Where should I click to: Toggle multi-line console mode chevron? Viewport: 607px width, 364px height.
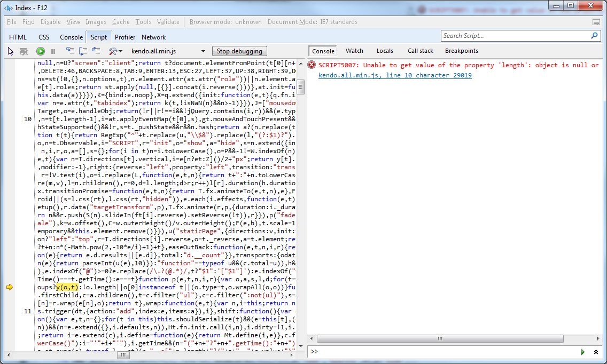tap(596, 352)
